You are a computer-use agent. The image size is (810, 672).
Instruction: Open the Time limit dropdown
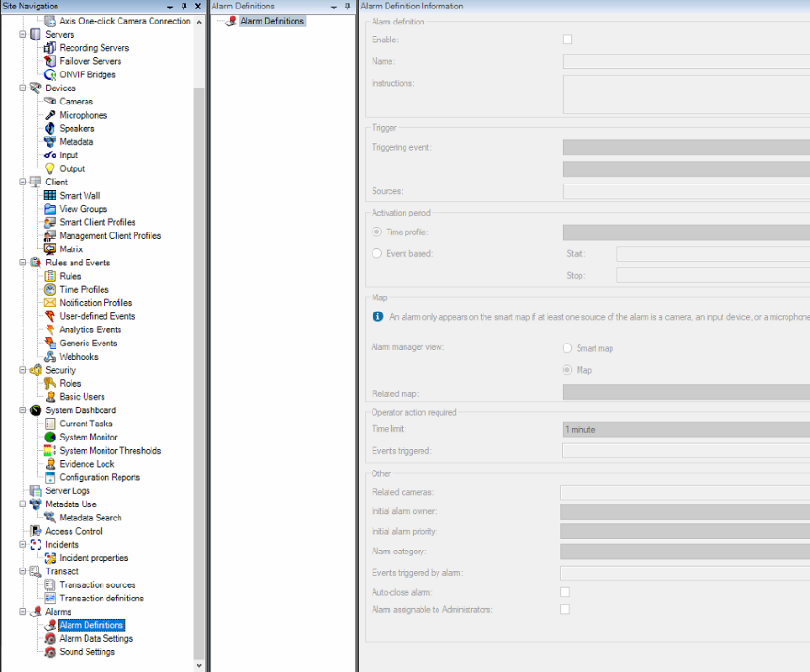[685, 429]
